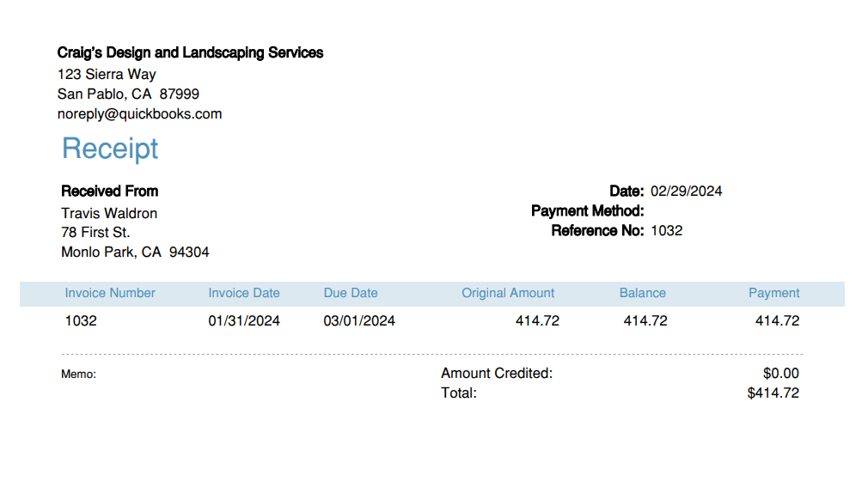Click the Original Amount column header
The height and width of the screenshot is (487, 868).
[508, 293]
